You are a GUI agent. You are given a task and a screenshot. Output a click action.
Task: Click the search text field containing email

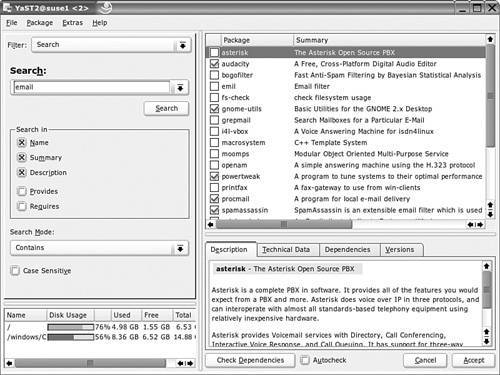[91, 87]
